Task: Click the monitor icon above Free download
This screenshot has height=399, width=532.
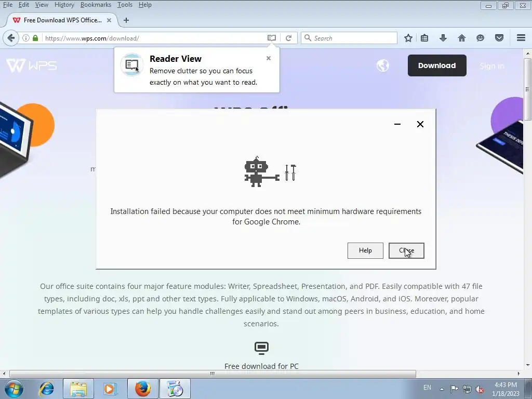Action: [261, 348]
